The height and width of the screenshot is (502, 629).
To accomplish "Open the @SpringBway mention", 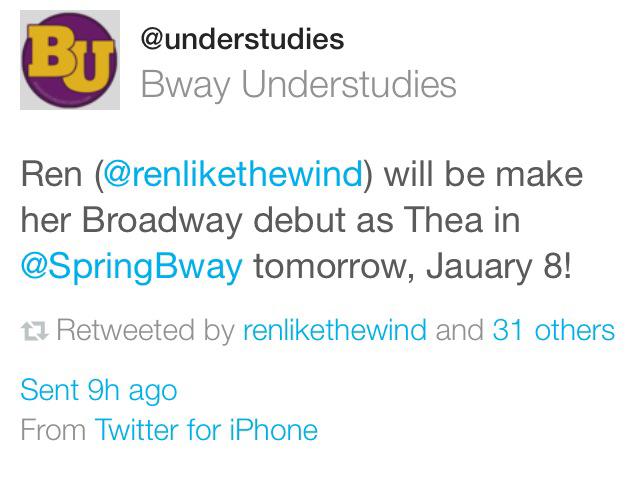I will [132, 266].
